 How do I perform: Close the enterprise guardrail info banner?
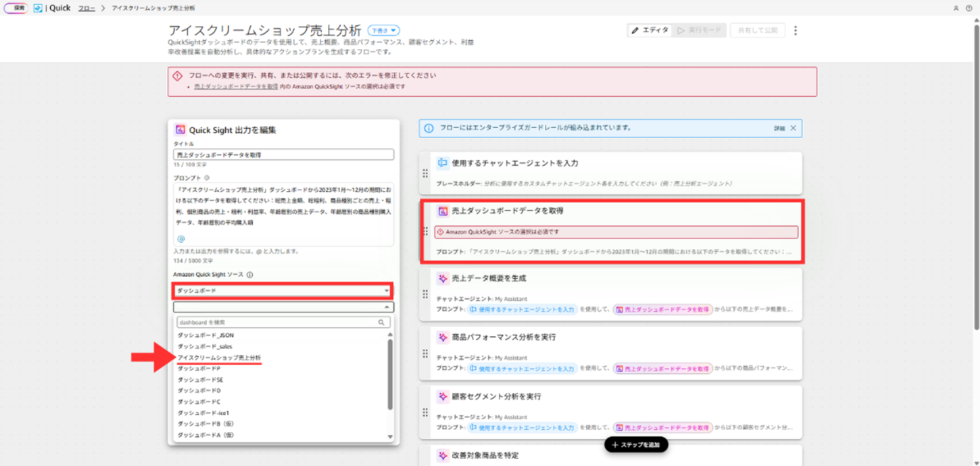pyautogui.click(x=795, y=128)
